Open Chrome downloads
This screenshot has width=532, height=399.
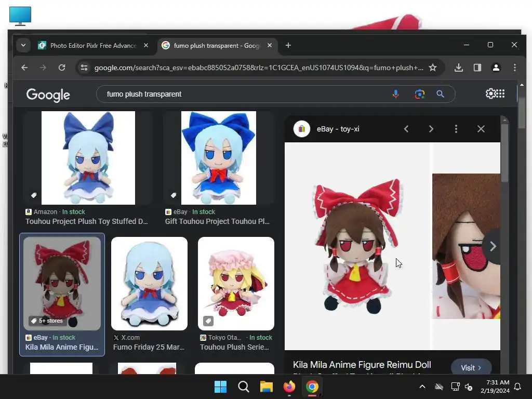[459, 68]
